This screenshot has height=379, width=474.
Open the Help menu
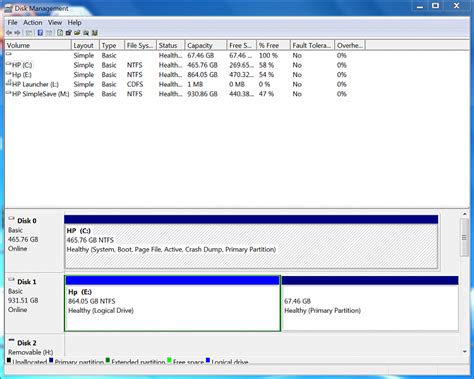[74, 22]
